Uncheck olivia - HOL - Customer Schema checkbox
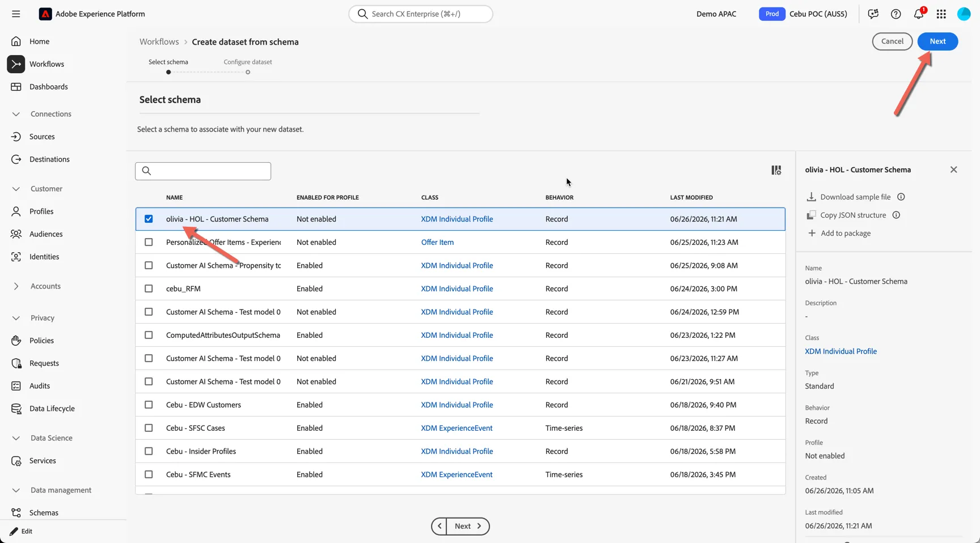This screenshot has height=543, width=980. [x=149, y=219]
